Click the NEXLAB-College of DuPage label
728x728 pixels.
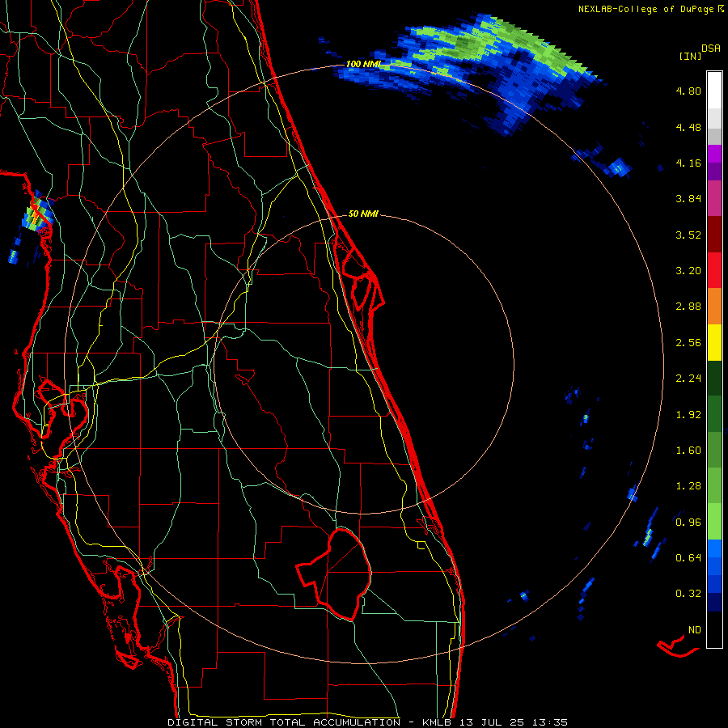tap(645, 9)
